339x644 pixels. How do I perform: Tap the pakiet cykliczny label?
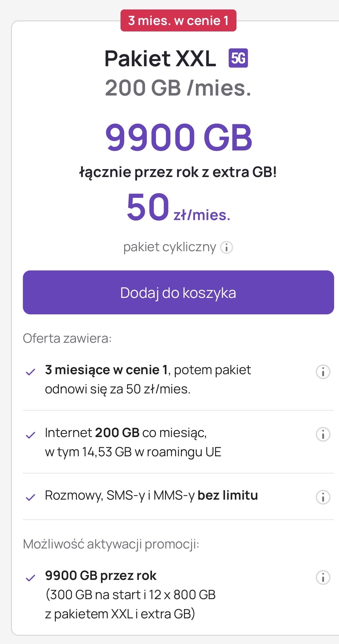tap(169, 247)
